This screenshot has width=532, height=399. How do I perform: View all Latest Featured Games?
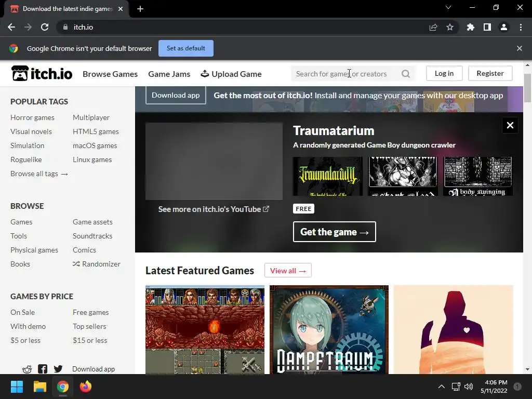tap(288, 270)
